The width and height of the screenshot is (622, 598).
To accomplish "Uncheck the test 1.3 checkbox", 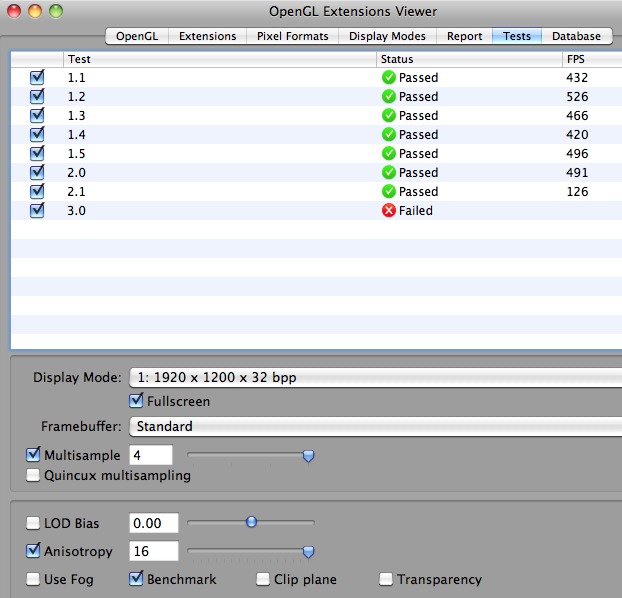I will click(x=37, y=115).
